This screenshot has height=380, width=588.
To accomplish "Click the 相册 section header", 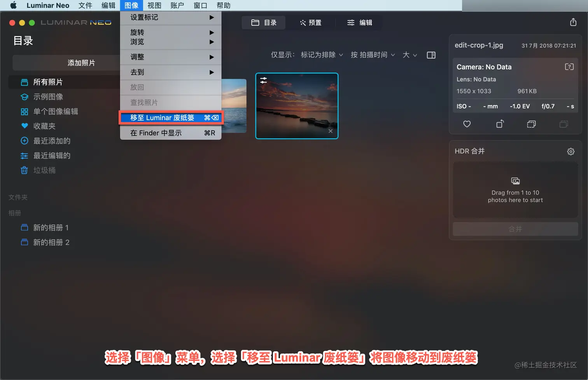I will 15,213.
